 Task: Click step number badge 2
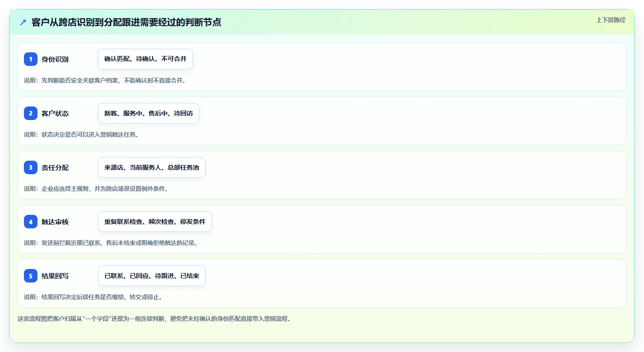(31, 113)
